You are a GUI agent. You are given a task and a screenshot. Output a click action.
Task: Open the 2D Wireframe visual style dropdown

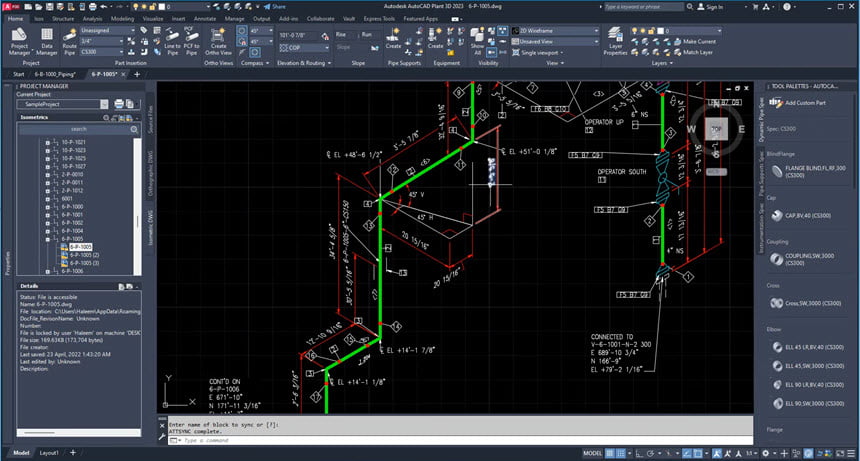point(555,31)
